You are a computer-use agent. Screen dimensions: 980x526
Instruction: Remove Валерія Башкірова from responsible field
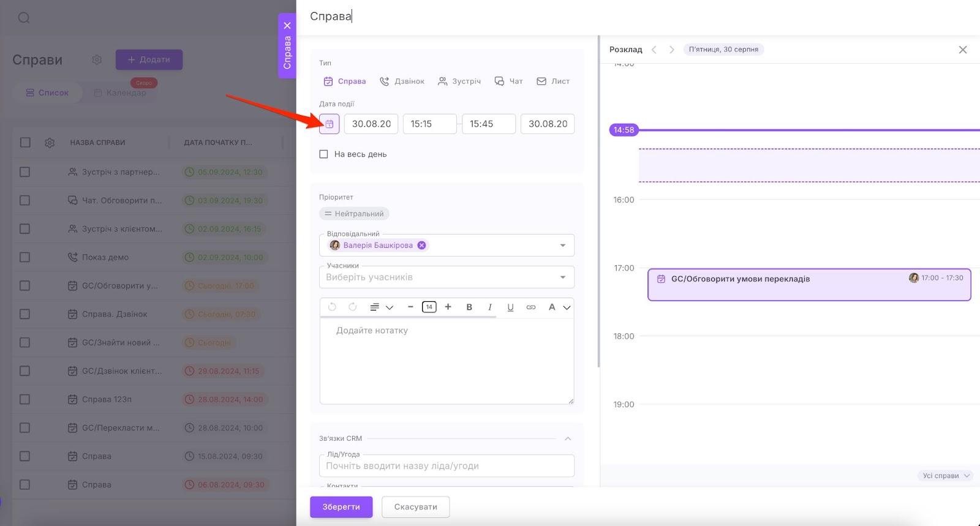[x=421, y=245]
